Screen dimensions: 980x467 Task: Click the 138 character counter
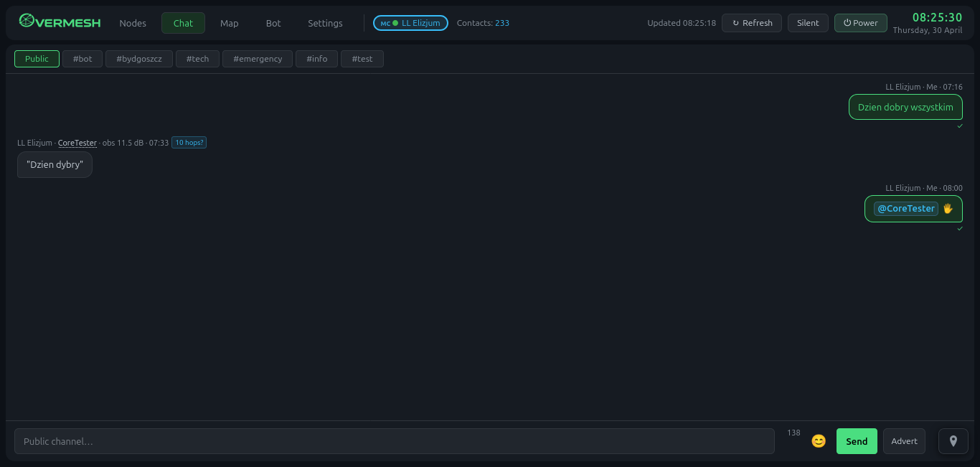[793, 433]
